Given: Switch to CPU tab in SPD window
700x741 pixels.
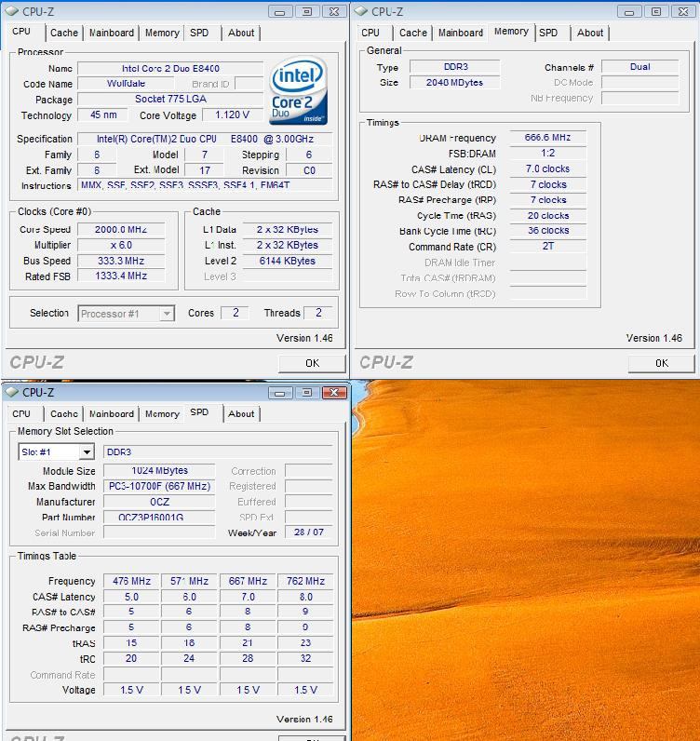Looking at the screenshot, I should coord(21,413).
